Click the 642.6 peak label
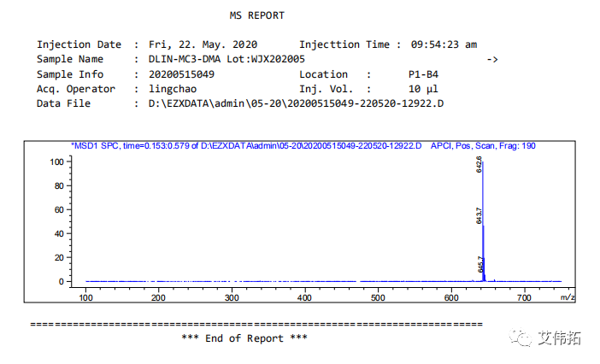 point(479,165)
